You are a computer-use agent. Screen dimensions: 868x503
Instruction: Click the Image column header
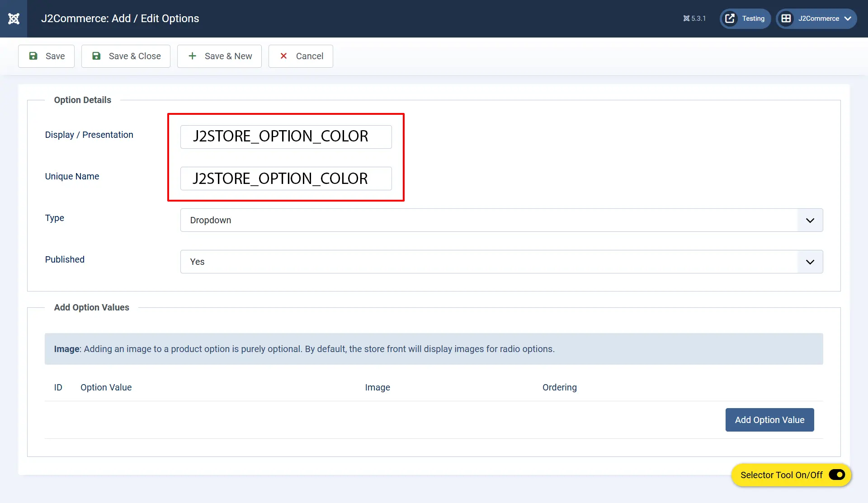[x=377, y=387]
